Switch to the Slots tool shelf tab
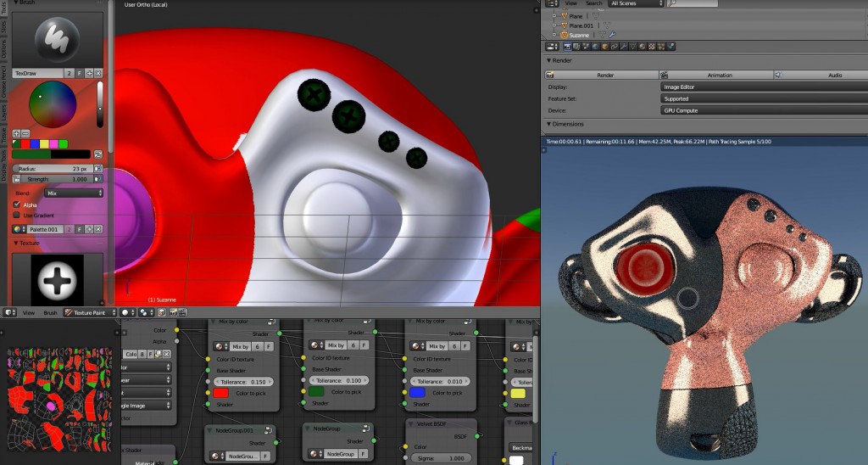Viewport: 868px width, 465px height. [3, 28]
